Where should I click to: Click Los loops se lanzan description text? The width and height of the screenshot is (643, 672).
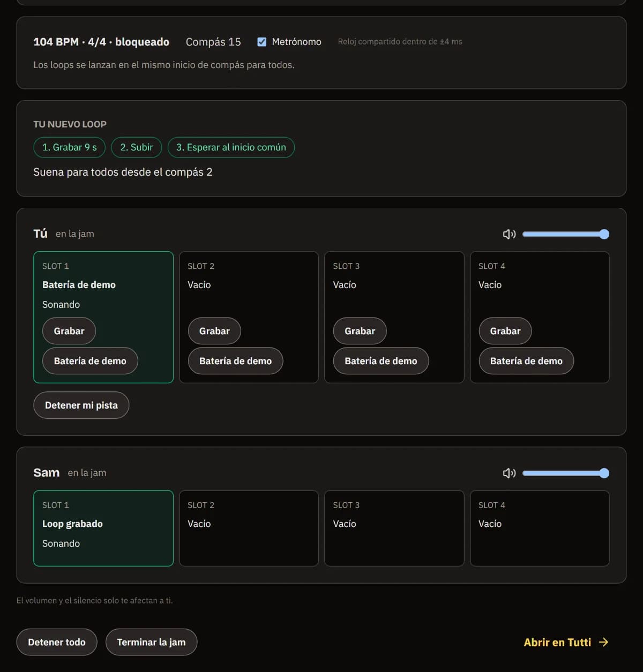pyautogui.click(x=164, y=65)
